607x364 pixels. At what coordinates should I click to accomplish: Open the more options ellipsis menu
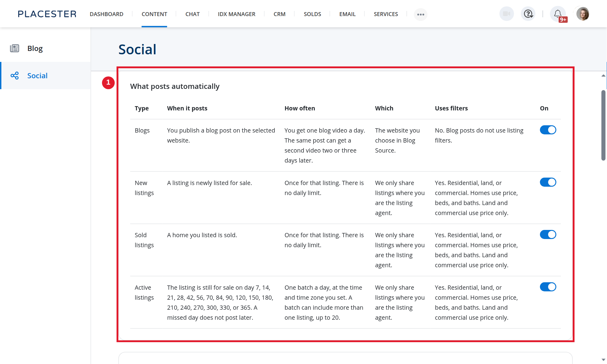(421, 14)
